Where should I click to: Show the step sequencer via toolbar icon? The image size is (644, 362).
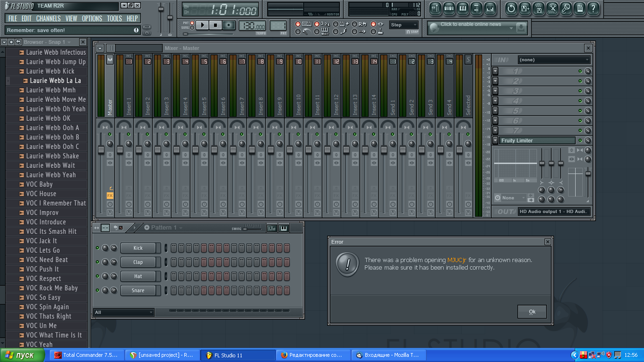[x=449, y=8]
